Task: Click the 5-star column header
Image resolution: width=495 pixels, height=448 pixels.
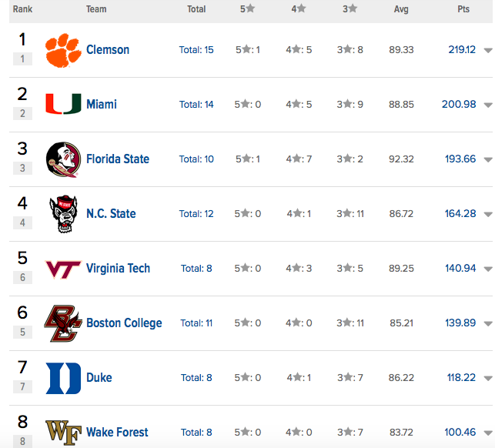Action: (x=247, y=9)
